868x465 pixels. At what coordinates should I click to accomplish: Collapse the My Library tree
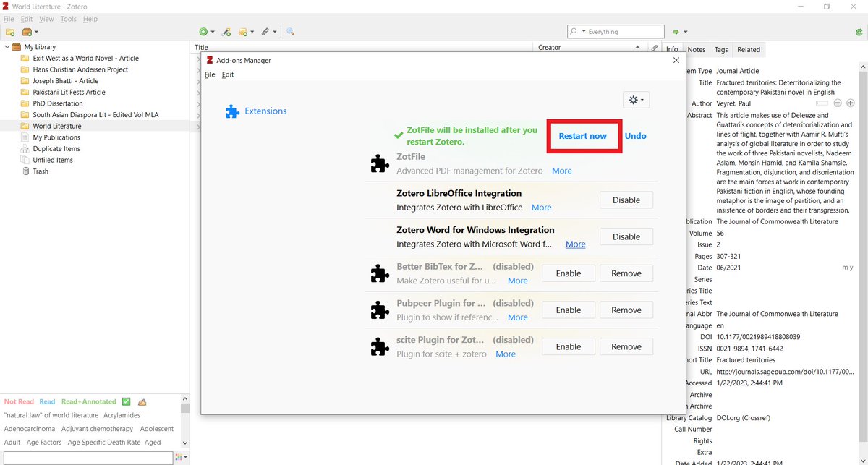point(6,46)
